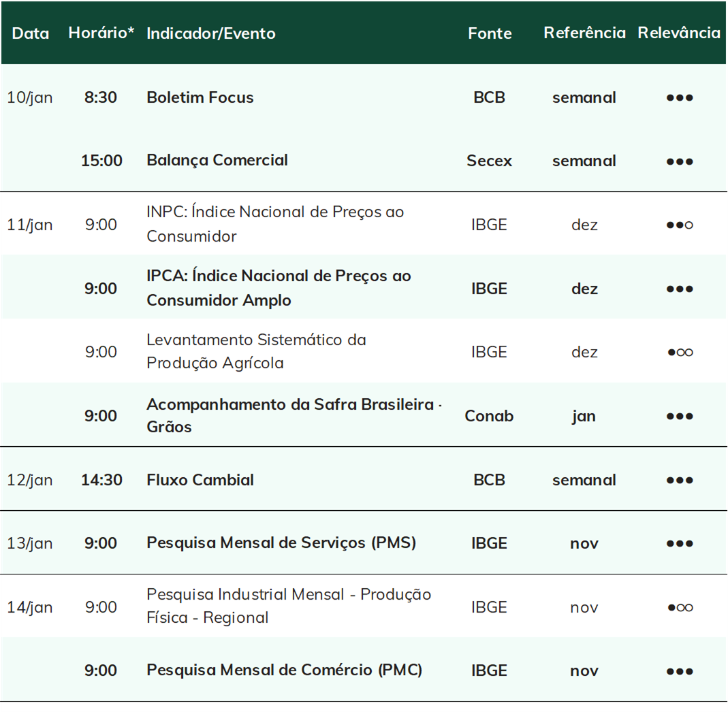This screenshot has width=728, height=712.
Task: Click the Referência column header
Action: [584, 33]
